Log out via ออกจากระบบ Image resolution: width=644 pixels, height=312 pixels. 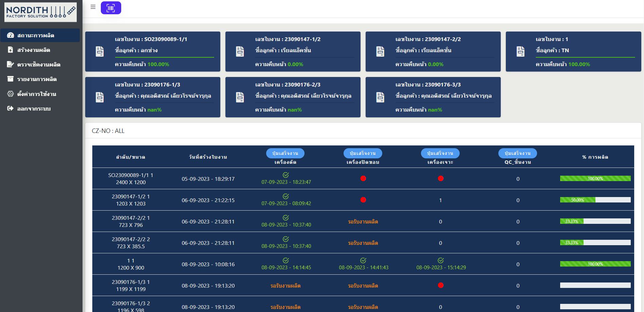tap(34, 109)
